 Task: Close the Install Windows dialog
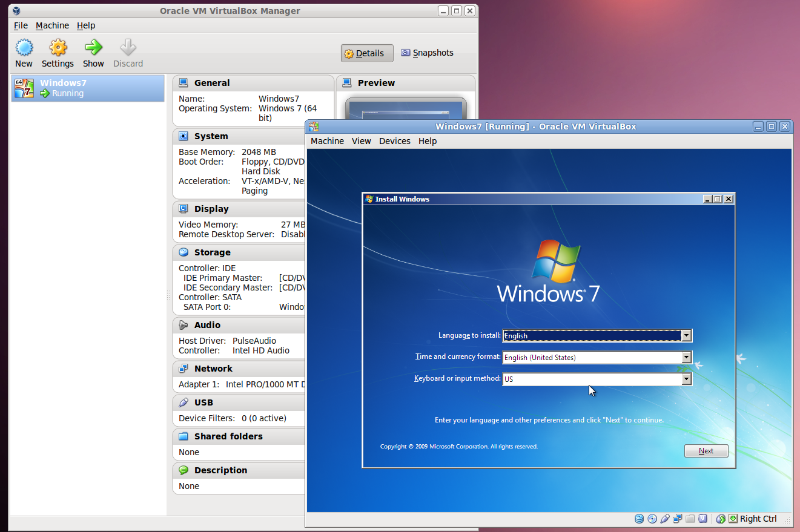729,199
